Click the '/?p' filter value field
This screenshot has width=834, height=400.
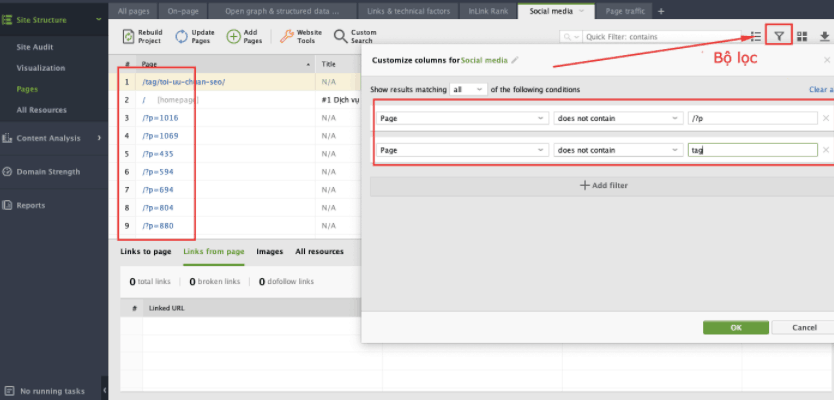(752, 118)
